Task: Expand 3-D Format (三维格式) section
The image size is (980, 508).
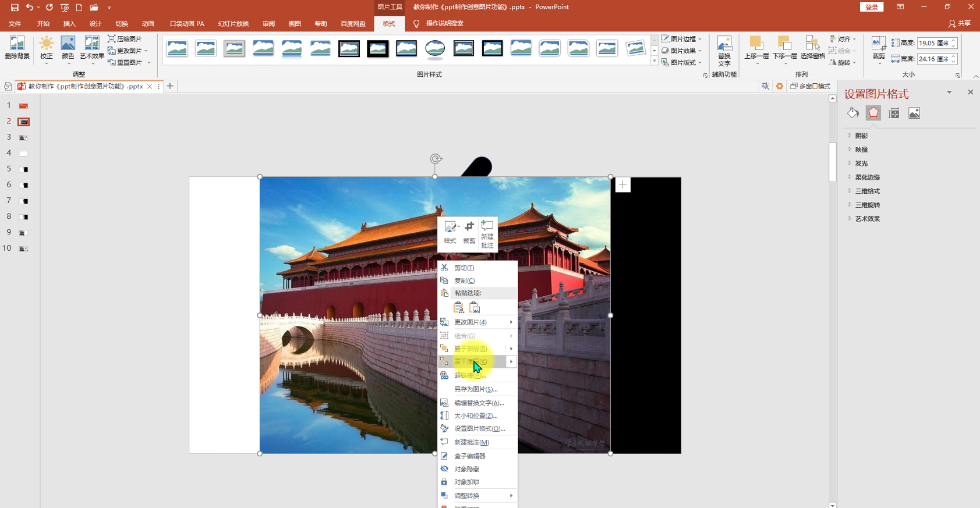Action: (x=867, y=191)
